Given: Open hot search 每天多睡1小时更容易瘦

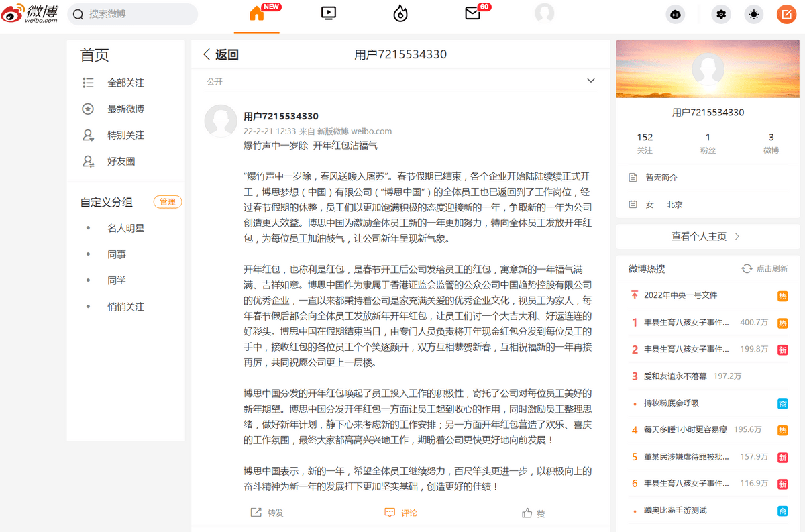Looking at the screenshot, I should pyautogui.click(x=686, y=429).
